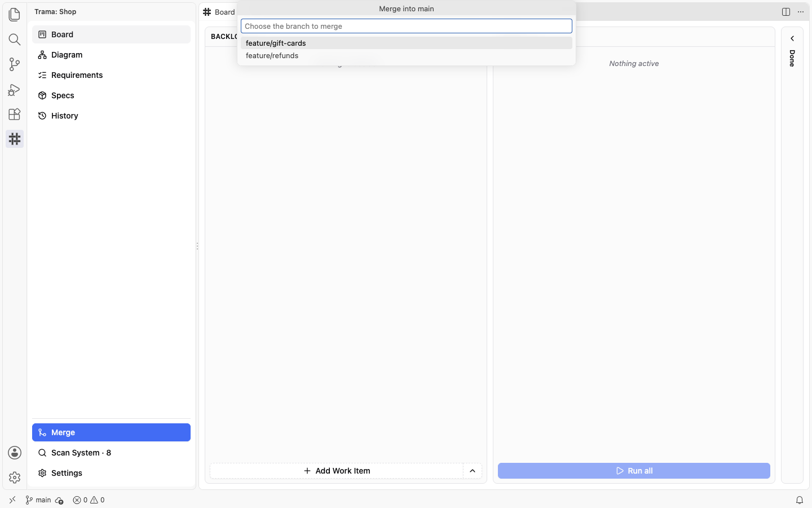Open the Source Control icon

click(x=15, y=64)
